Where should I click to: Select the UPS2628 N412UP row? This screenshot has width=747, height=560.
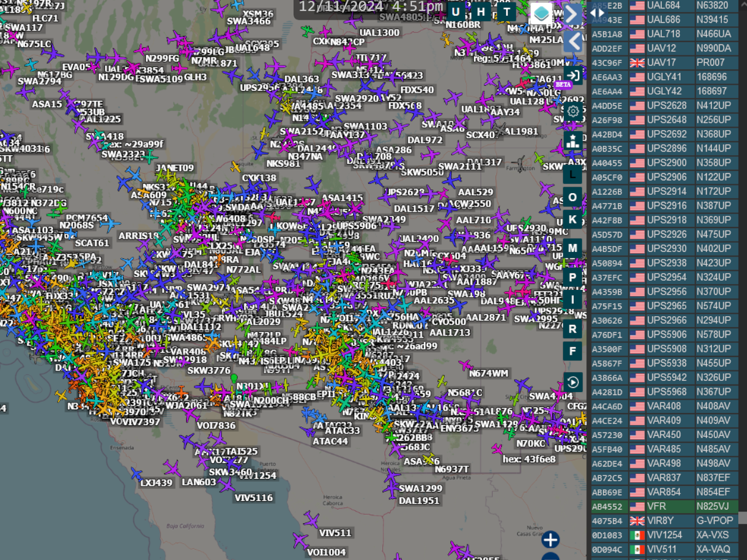664,106
